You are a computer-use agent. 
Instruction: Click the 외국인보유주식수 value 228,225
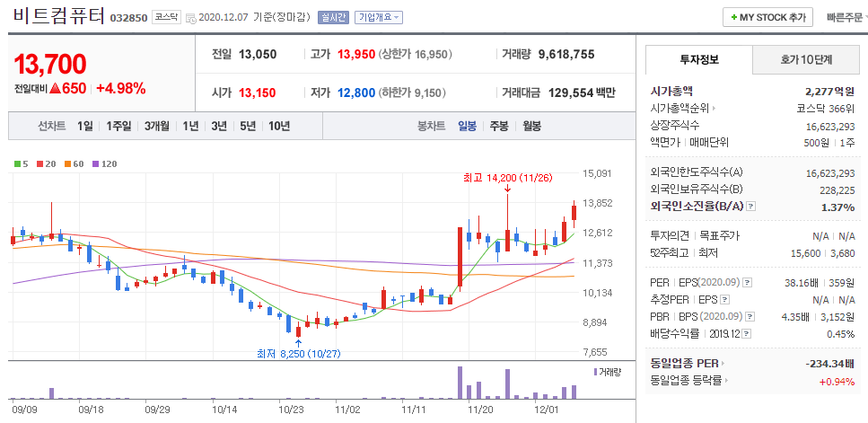[837, 190]
